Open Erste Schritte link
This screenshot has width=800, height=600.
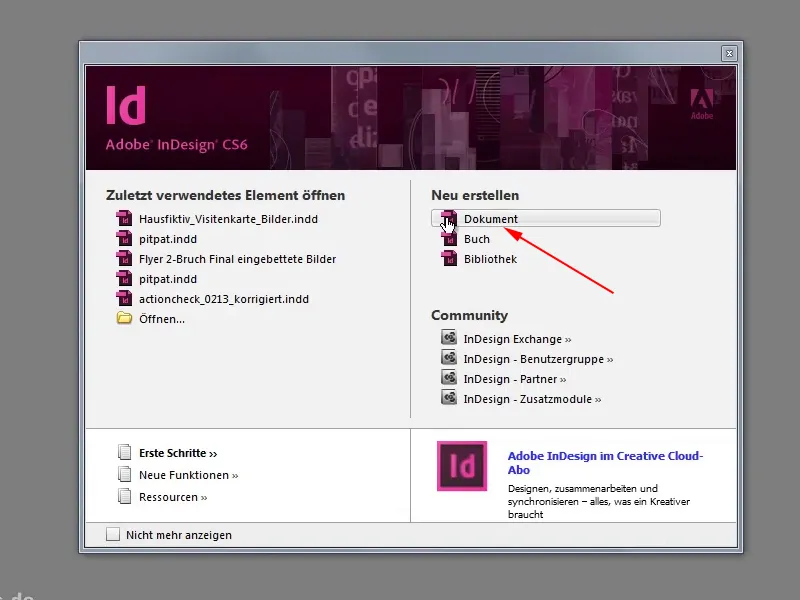178,453
